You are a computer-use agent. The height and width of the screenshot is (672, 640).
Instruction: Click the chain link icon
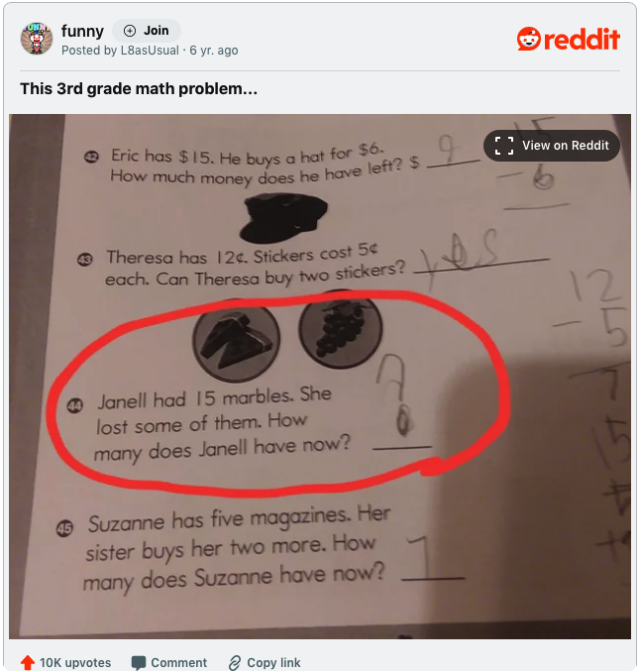235,662
